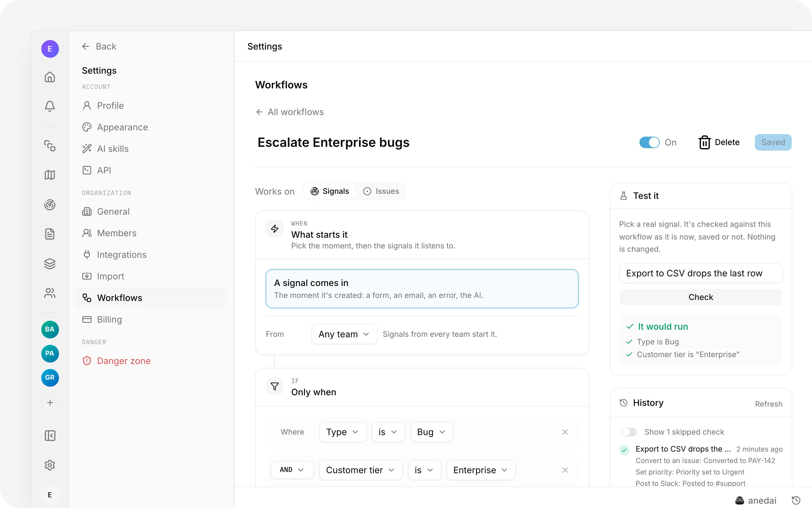Click the add team plus icon
The height and width of the screenshot is (508, 812).
(50, 403)
